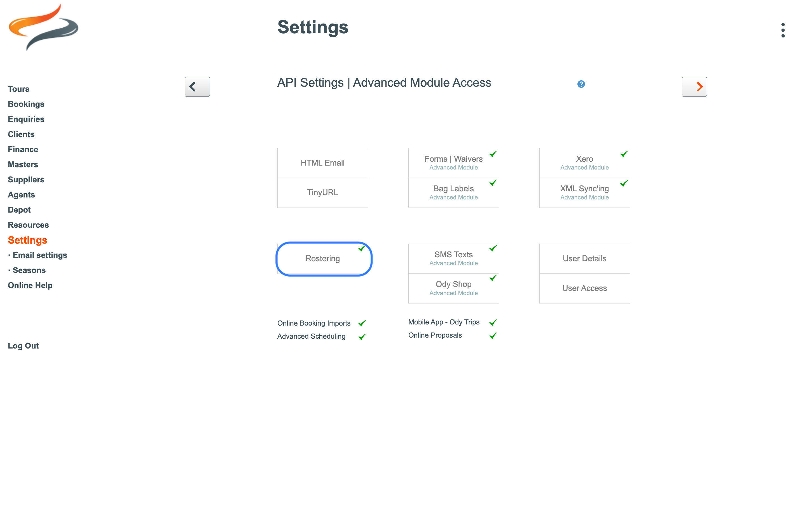Click the green checkmark beside Online Proposals
The image size is (796, 532).
point(493,336)
